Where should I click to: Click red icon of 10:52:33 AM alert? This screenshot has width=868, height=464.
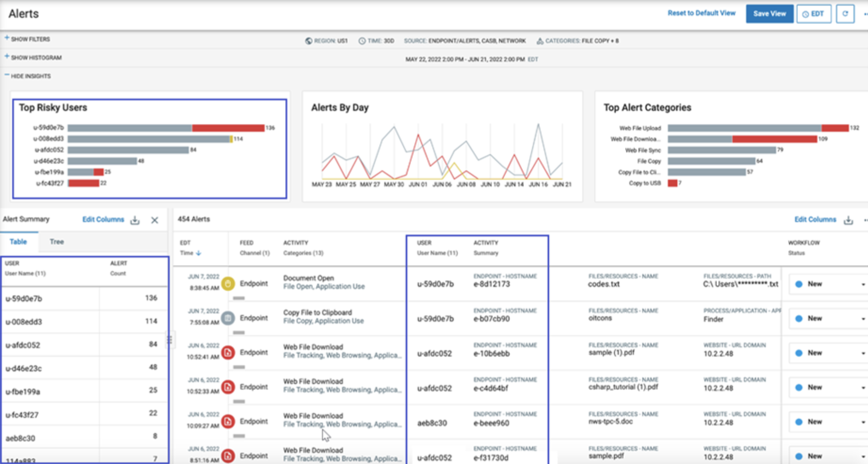[228, 387]
